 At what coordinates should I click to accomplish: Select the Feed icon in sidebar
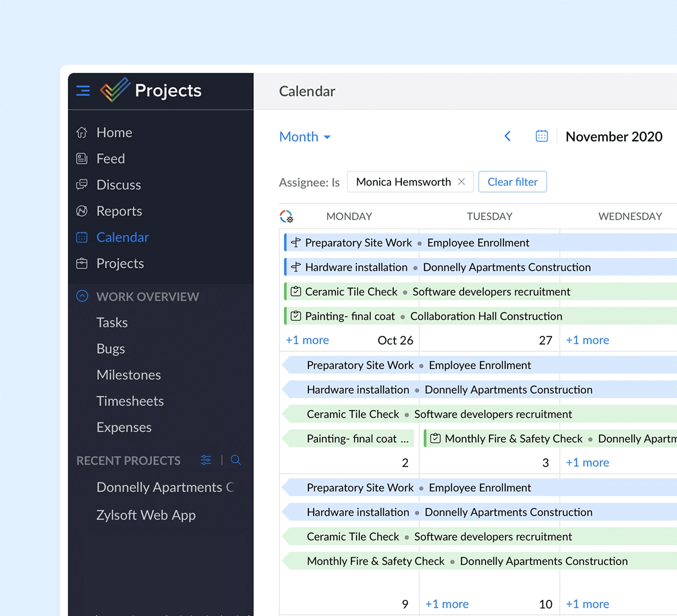(x=82, y=159)
